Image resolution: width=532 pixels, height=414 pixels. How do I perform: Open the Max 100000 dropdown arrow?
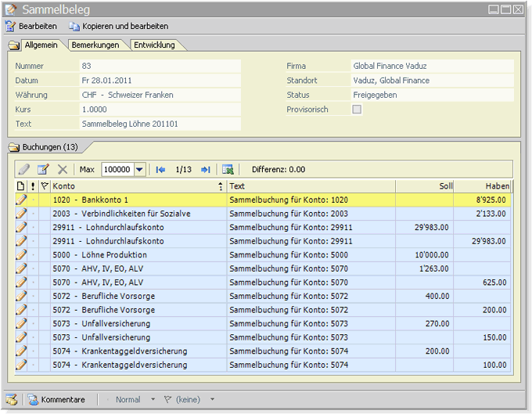click(139, 169)
